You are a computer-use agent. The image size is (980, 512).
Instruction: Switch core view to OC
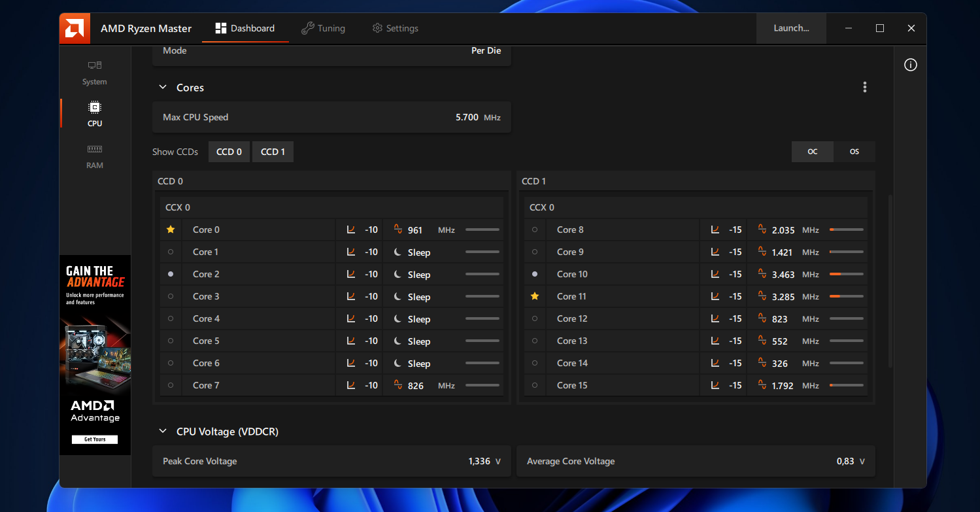pyautogui.click(x=813, y=152)
